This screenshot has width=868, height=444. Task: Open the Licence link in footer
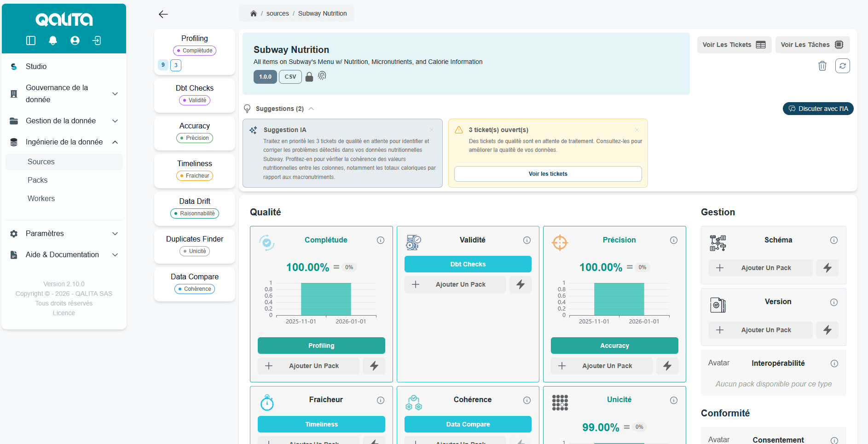point(64,313)
